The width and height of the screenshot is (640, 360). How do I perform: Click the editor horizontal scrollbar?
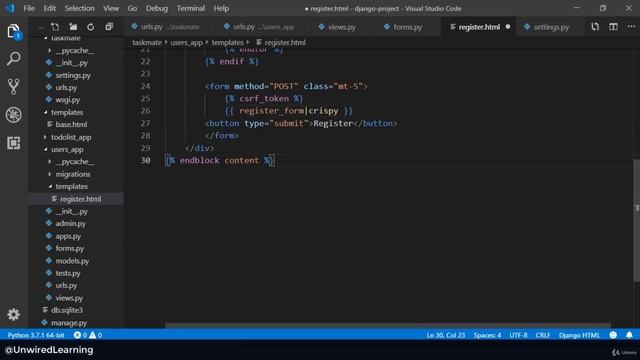(388, 326)
